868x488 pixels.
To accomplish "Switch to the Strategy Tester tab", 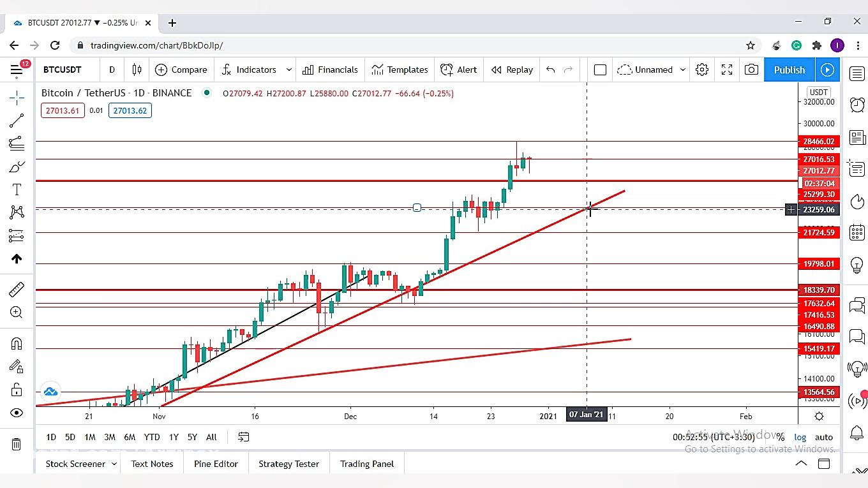I will point(288,464).
